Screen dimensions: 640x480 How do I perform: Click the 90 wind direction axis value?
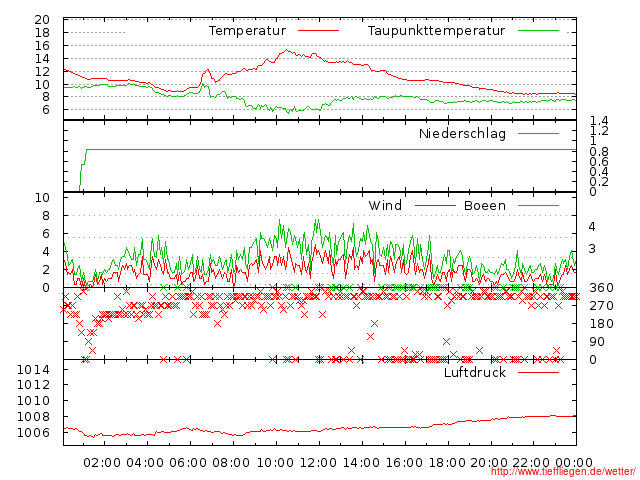coord(597,342)
